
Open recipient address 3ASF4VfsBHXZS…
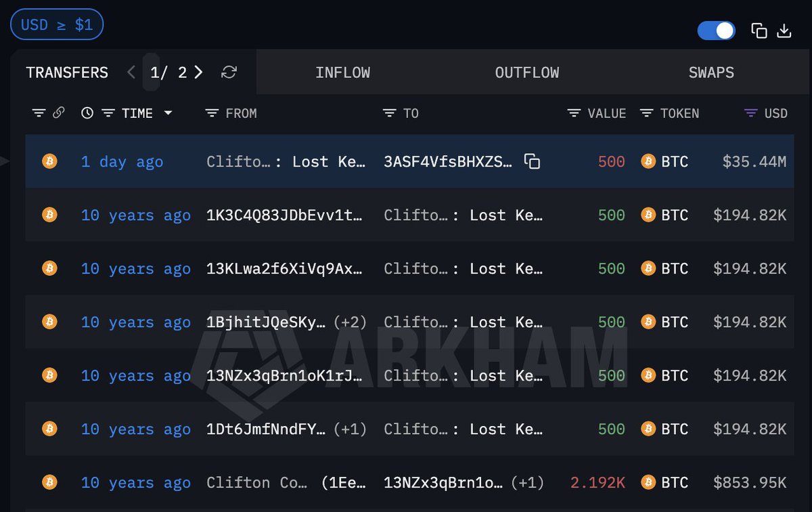tap(448, 162)
